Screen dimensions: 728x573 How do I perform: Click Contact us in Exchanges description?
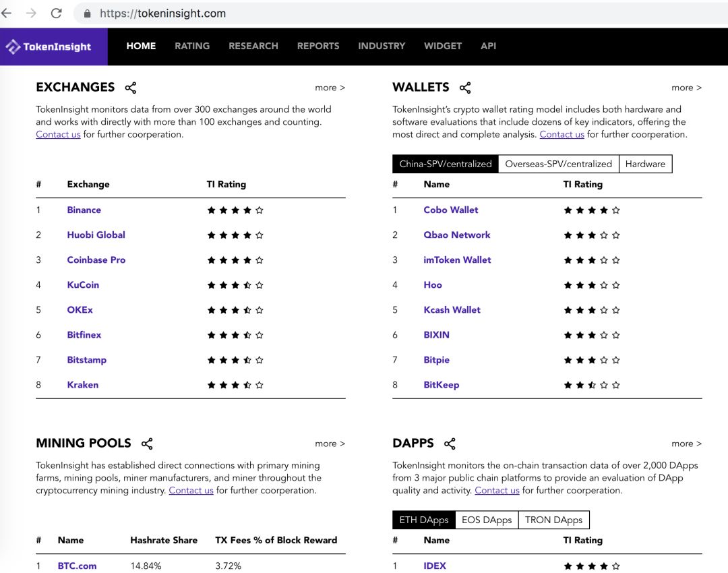pyautogui.click(x=58, y=135)
